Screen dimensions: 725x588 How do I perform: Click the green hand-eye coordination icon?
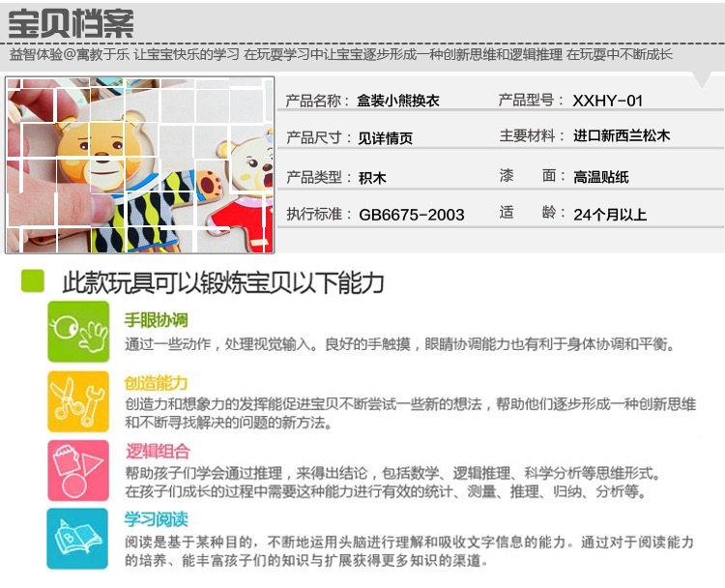(78, 332)
